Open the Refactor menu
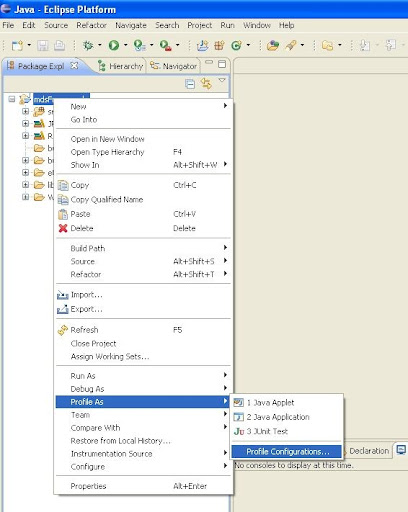This screenshot has height=512, width=408. [x=91, y=25]
